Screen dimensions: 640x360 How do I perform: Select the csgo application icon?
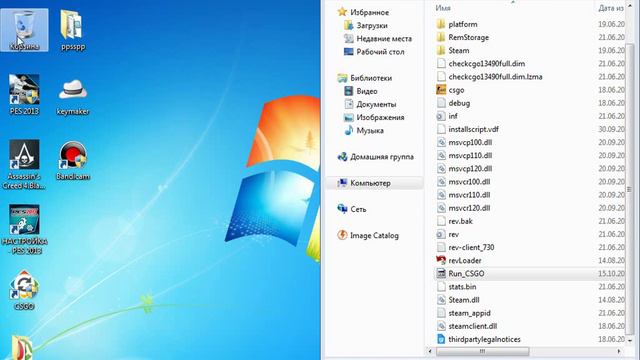pos(441,90)
